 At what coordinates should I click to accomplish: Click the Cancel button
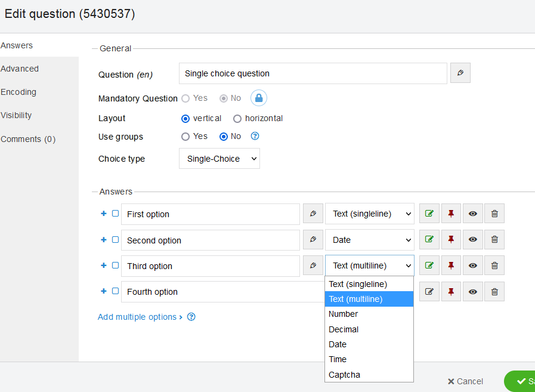pos(465,381)
